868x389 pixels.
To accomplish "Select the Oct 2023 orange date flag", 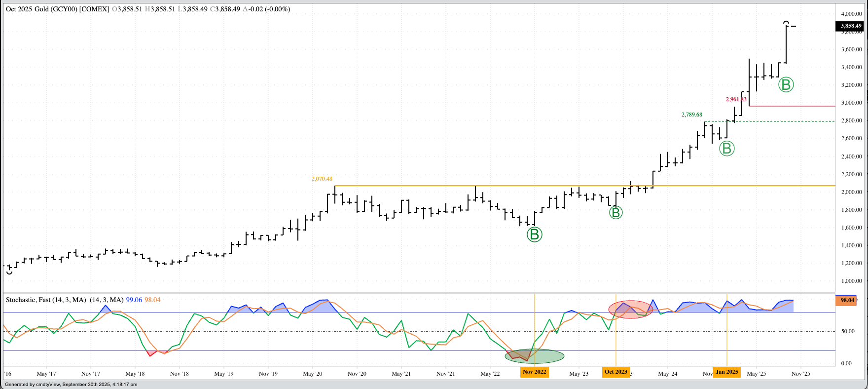I will point(615,372).
